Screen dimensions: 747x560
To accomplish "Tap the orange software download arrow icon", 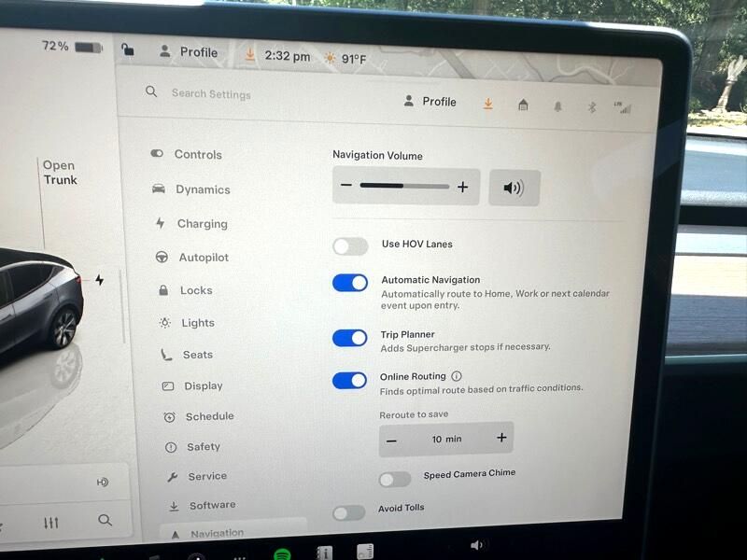I will click(x=487, y=104).
